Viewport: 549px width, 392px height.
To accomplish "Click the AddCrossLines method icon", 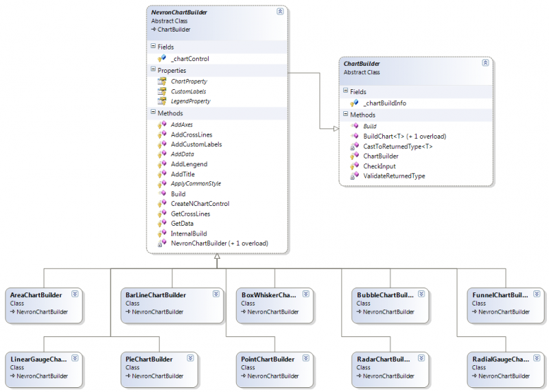I will pos(162,135).
